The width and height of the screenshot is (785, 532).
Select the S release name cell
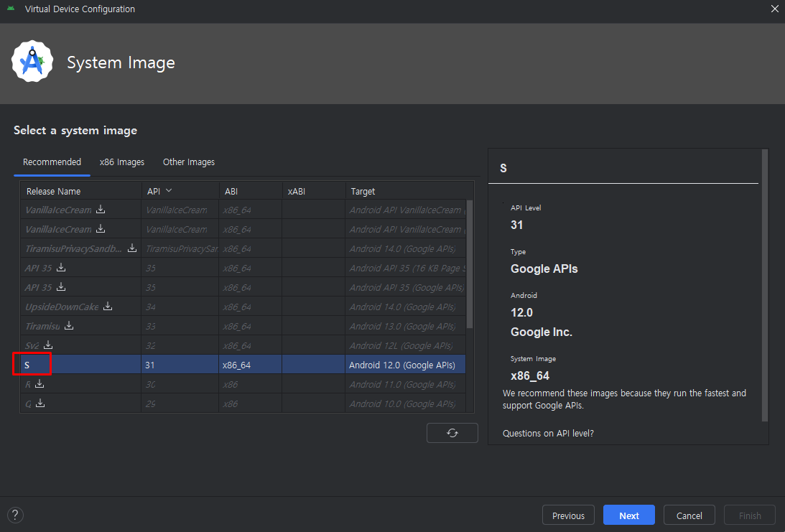tap(80, 364)
